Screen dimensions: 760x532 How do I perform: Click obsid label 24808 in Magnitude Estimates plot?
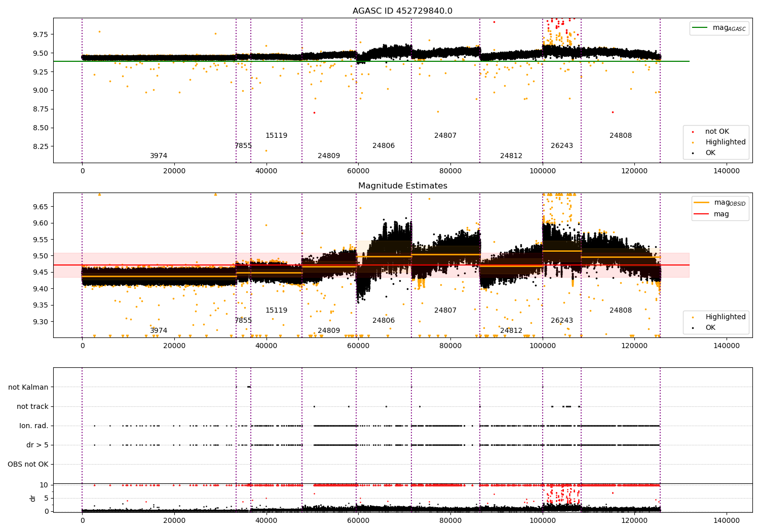point(621,311)
